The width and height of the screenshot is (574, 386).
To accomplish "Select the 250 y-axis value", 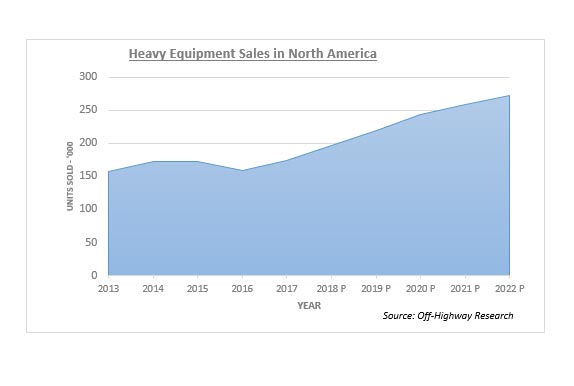I will pos(88,110).
